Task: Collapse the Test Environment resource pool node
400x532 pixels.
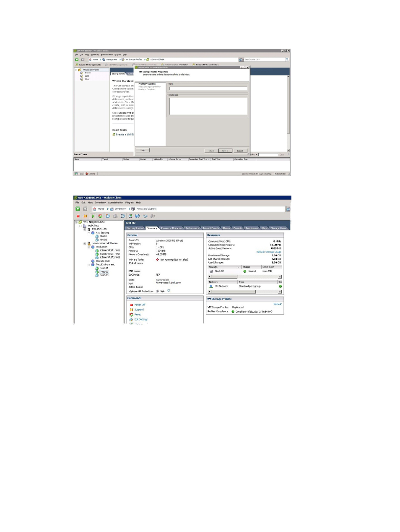Action: click(x=89, y=264)
